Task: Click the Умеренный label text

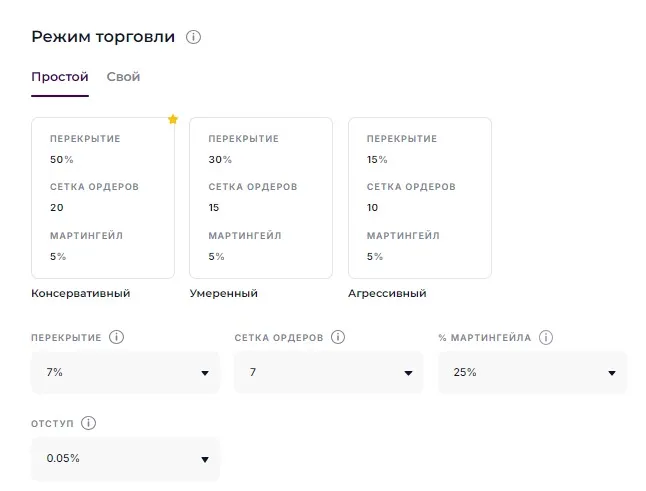Action: [x=224, y=294]
